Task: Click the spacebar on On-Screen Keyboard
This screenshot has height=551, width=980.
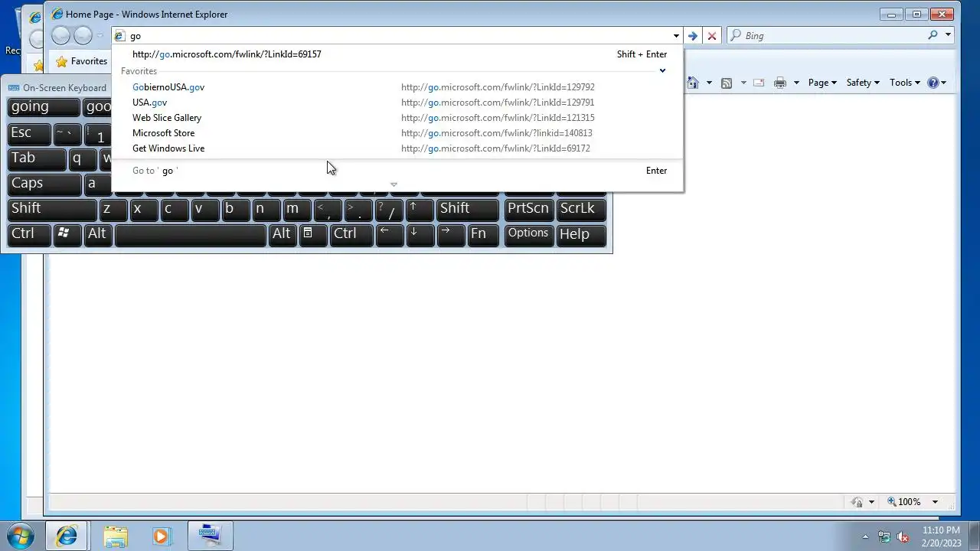Action: coord(190,234)
